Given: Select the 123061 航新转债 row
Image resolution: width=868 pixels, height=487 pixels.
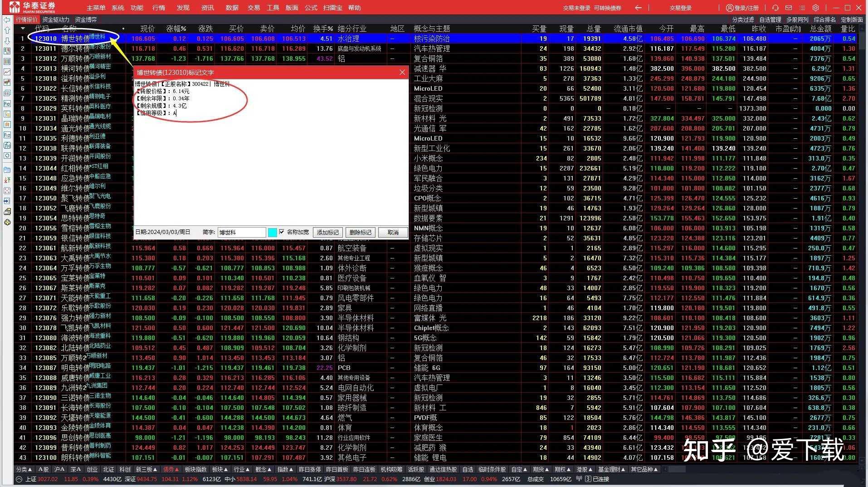Looking at the screenshot, I should point(435,248).
